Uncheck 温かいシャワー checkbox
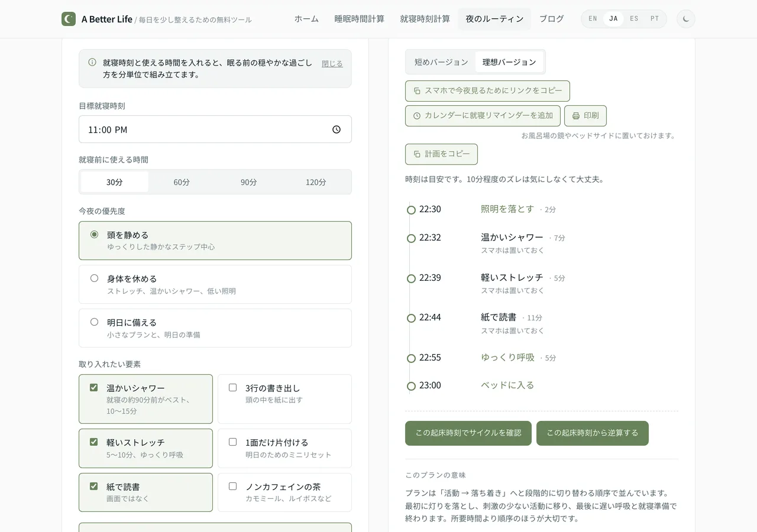This screenshot has height=532, width=757. coord(93,388)
